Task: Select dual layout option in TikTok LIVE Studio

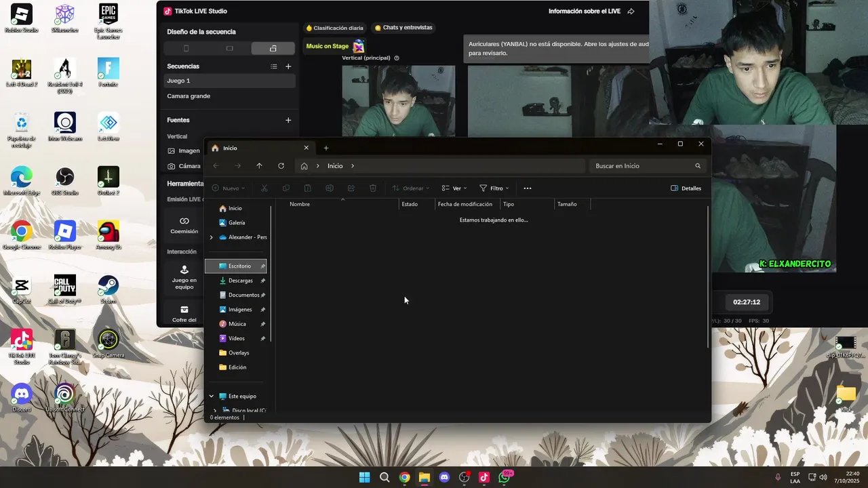Action: pos(273,48)
